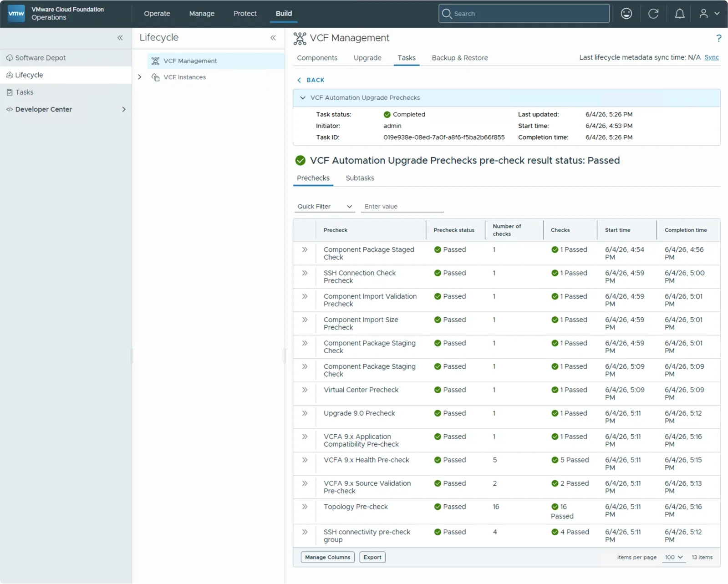
Task: Collapse VCF Automation Upgrade Prechecks section
Action: click(x=303, y=98)
